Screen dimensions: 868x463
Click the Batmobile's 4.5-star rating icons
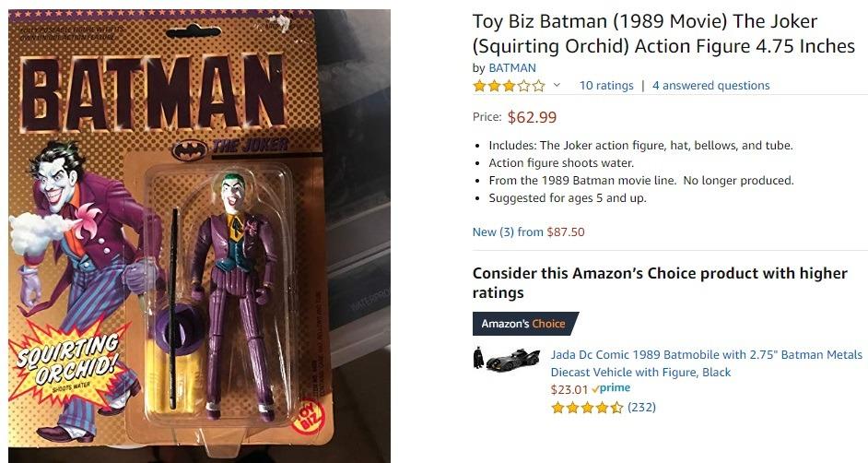(x=587, y=407)
